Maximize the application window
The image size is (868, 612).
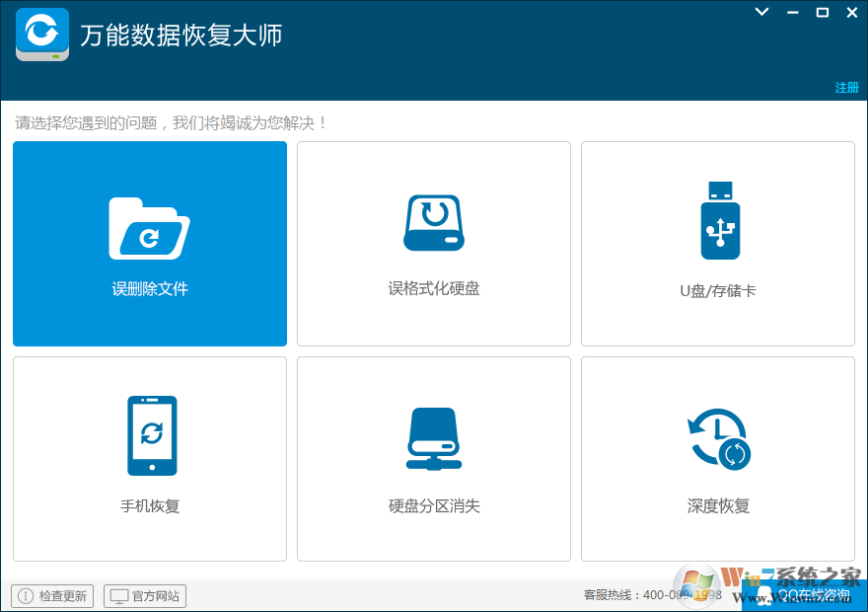click(822, 12)
